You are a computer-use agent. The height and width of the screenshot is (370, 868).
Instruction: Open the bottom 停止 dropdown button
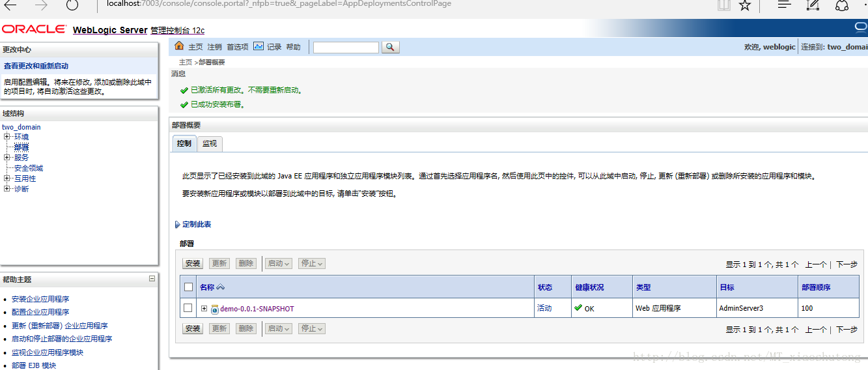pos(311,329)
